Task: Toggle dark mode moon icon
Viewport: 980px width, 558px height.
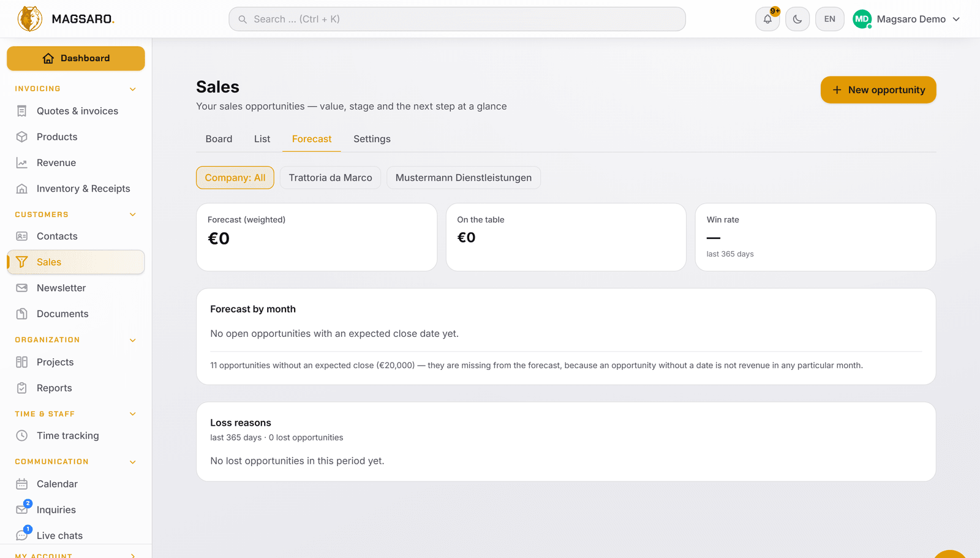Action: coord(797,19)
